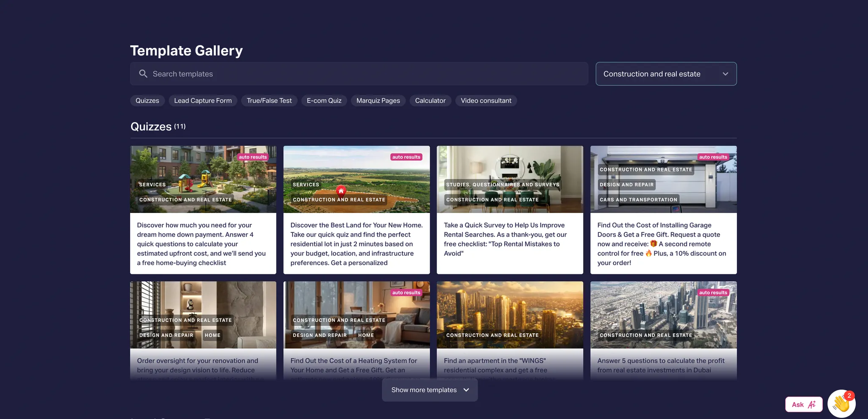Click auto results badge on Dubai card
This screenshot has width=868, height=419.
[x=713, y=293]
